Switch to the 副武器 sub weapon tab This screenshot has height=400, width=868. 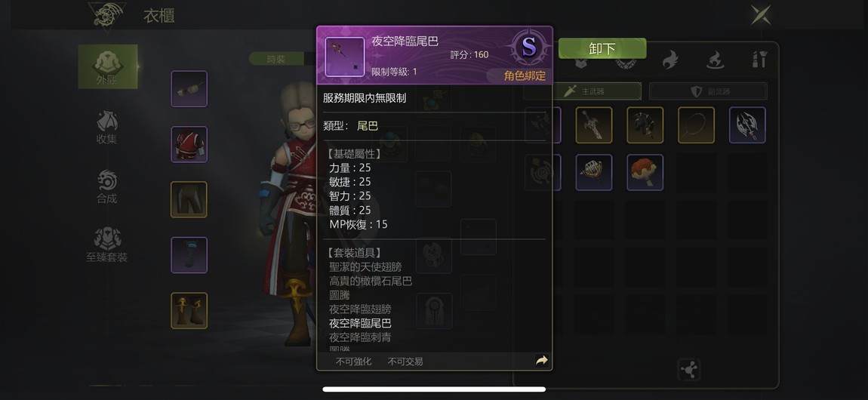708,91
